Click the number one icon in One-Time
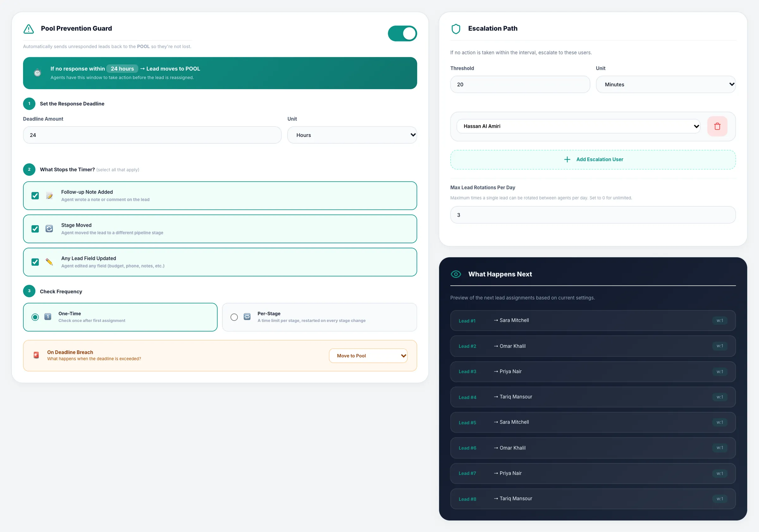 pyautogui.click(x=48, y=317)
